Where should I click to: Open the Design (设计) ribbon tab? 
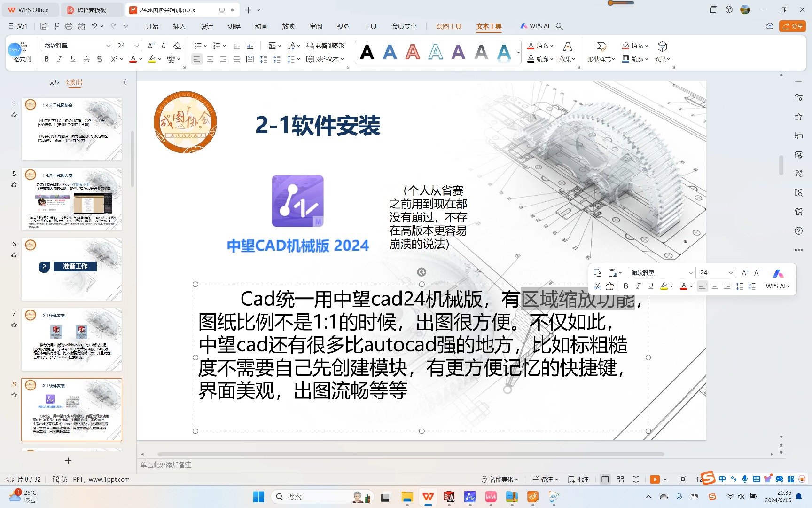tap(207, 26)
